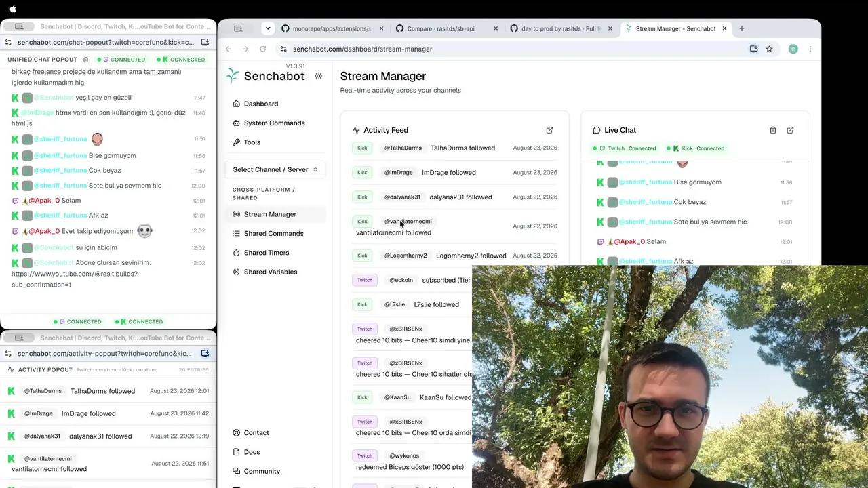Expand the Select Channel / Server dropdown

pyautogui.click(x=275, y=169)
